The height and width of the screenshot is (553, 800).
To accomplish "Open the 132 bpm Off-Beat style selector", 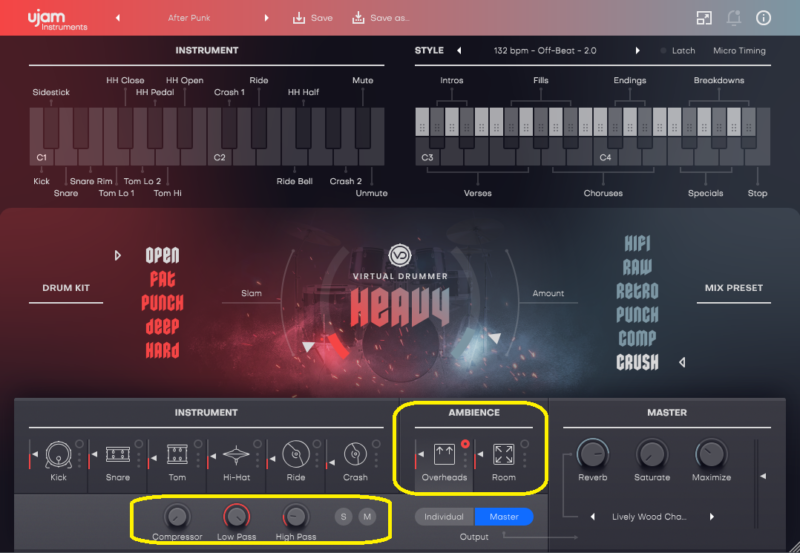I will (x=545, y=51).
